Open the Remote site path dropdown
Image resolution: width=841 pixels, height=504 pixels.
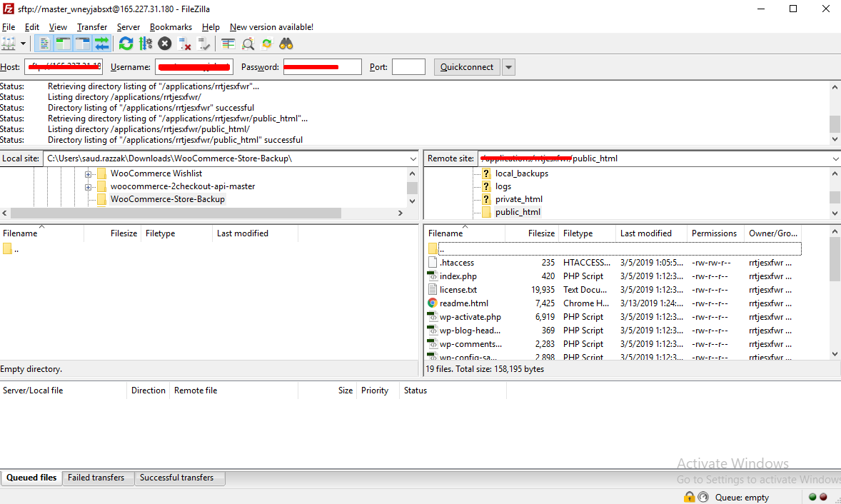835,158
